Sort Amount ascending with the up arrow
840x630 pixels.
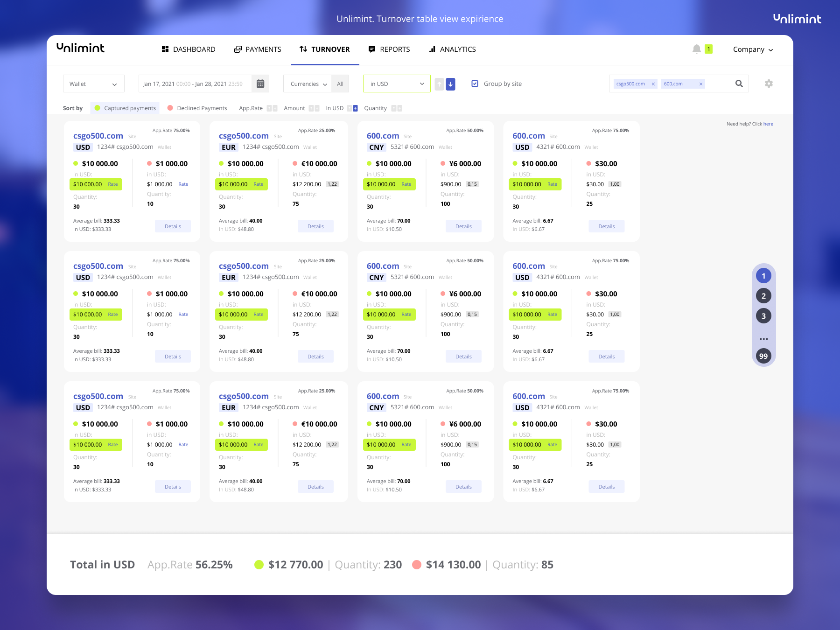[x=311, y=108]
